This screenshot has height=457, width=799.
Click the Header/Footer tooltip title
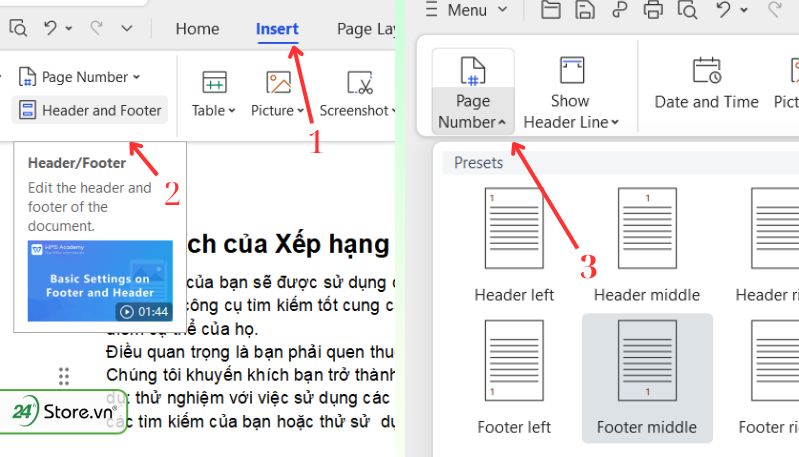click(x=77, y=163)
